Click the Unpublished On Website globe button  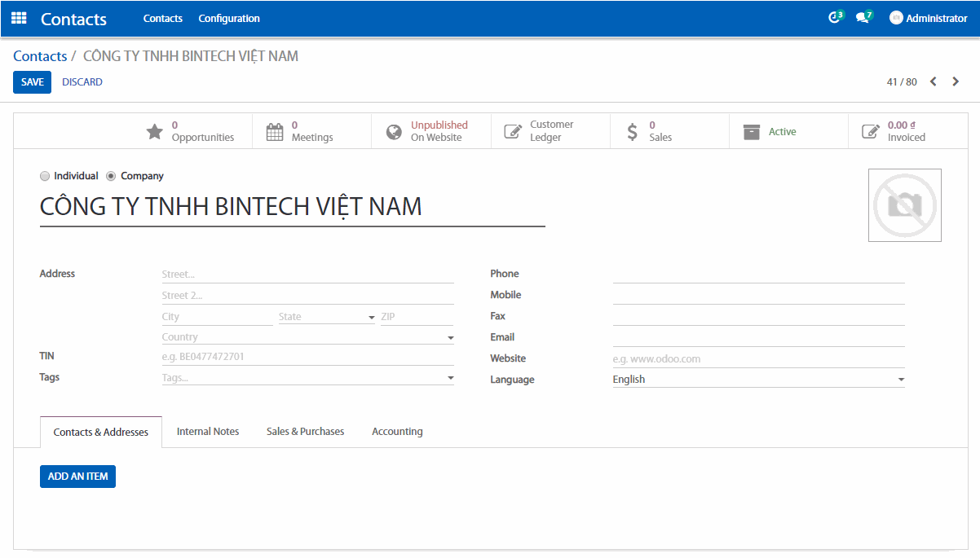point(430,131)
